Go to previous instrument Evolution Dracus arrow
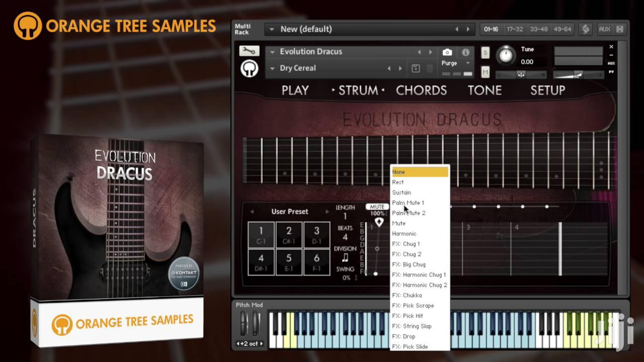The image size is (644, 362). 419,52
